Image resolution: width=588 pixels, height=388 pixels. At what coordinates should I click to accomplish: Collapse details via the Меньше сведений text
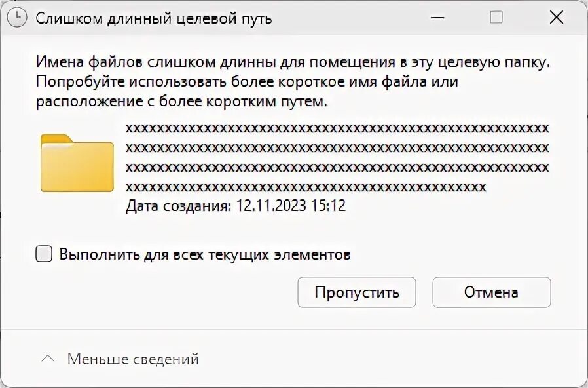133,359
